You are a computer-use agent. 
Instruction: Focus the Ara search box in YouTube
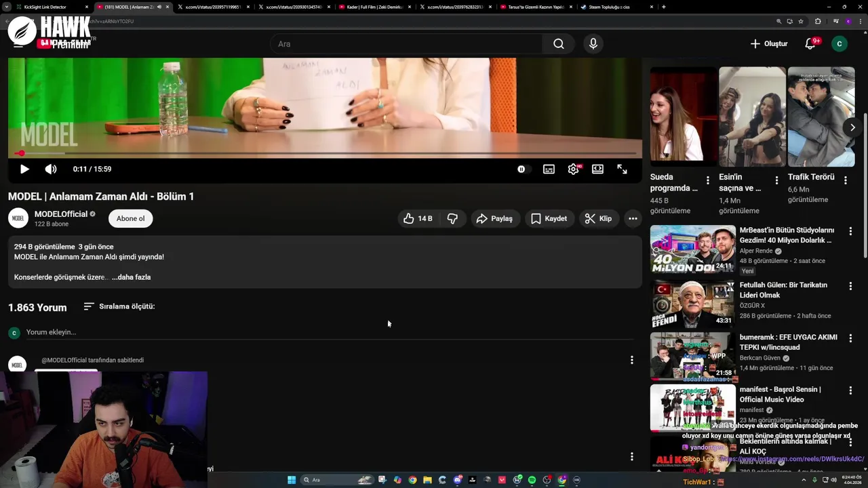pos(406,44)
